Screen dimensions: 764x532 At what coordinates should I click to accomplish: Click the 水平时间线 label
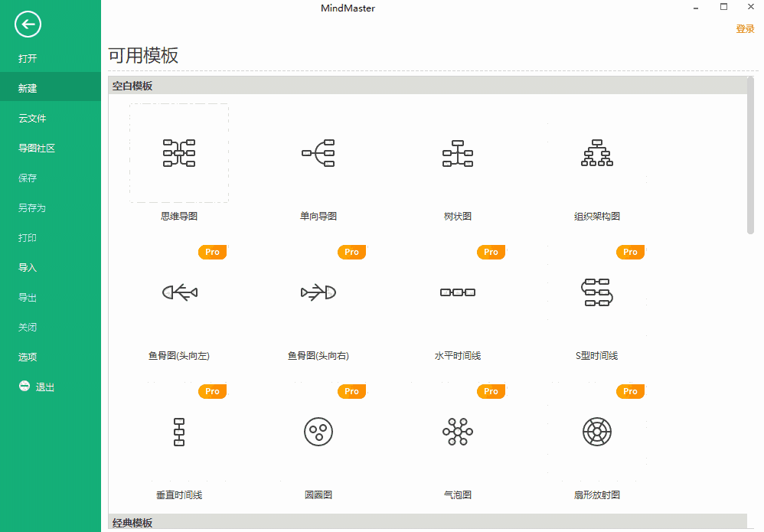[458, 356]
